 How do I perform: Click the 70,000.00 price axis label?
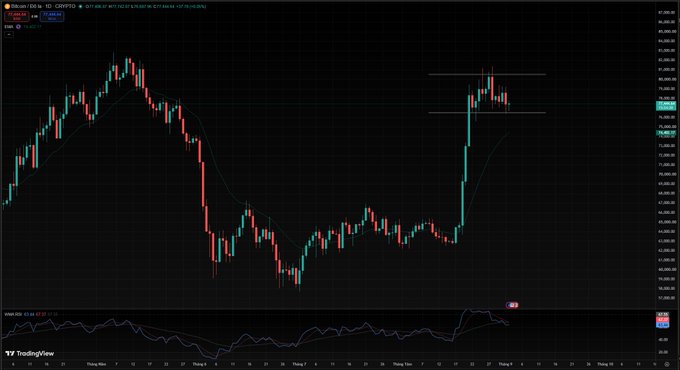[667, 174]
